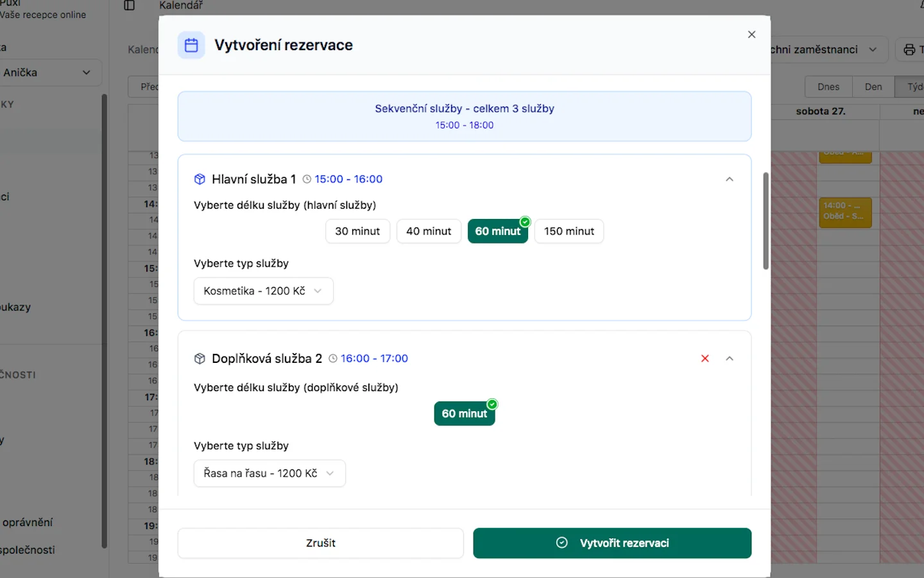Collapse the Hlavní služba 1 section

point(730,179)
